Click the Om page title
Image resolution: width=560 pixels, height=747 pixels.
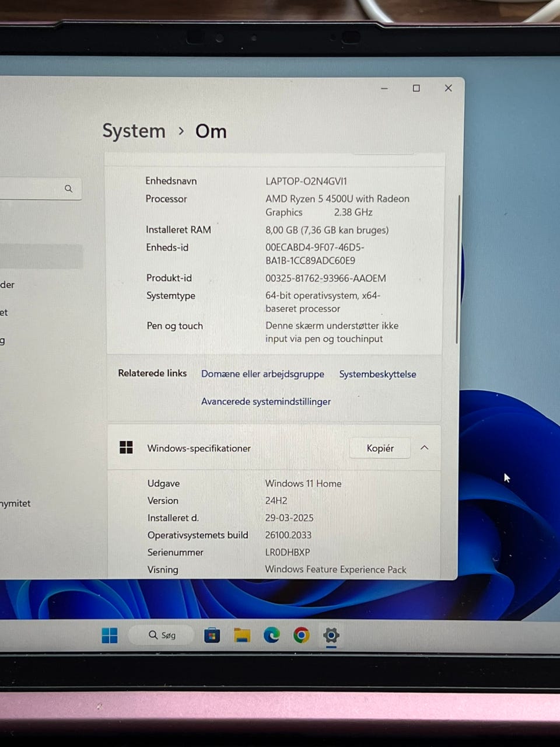coord(211,131)
